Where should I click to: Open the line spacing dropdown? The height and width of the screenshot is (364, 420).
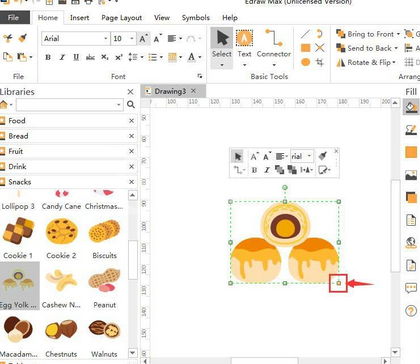coord(142,57)
